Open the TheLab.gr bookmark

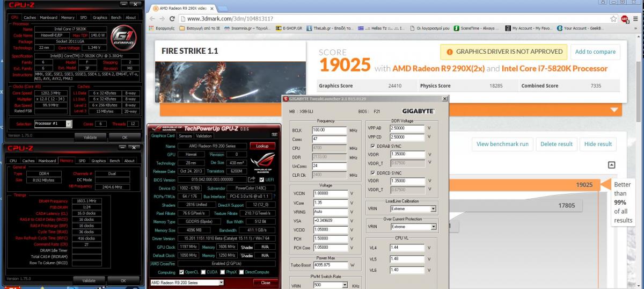click(329, 28)
